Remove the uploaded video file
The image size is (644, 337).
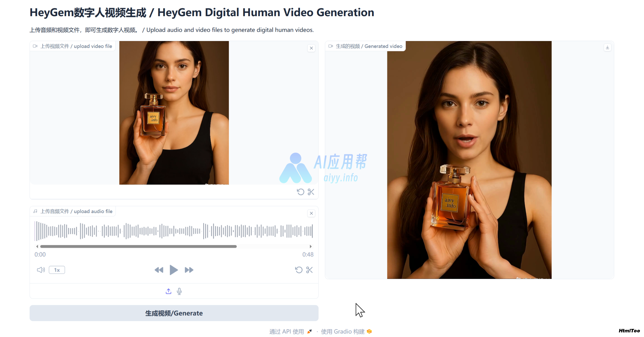tap(311, 48)
